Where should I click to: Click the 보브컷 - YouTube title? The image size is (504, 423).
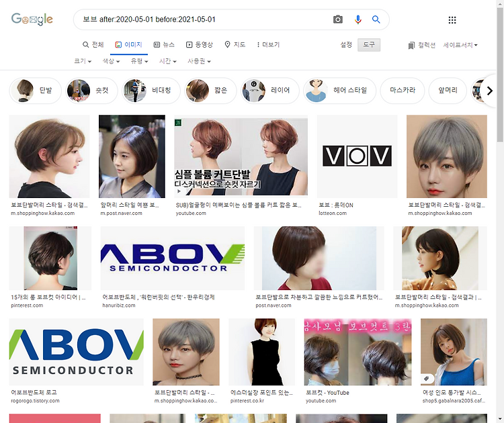tap(327, 393)
